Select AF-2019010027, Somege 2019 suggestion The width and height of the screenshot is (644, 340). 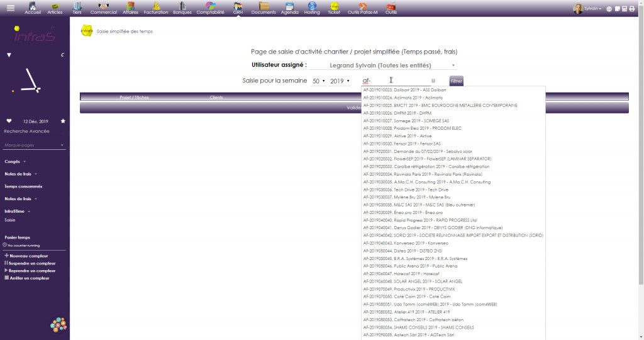pyautogui.click(x=453, y=120)
